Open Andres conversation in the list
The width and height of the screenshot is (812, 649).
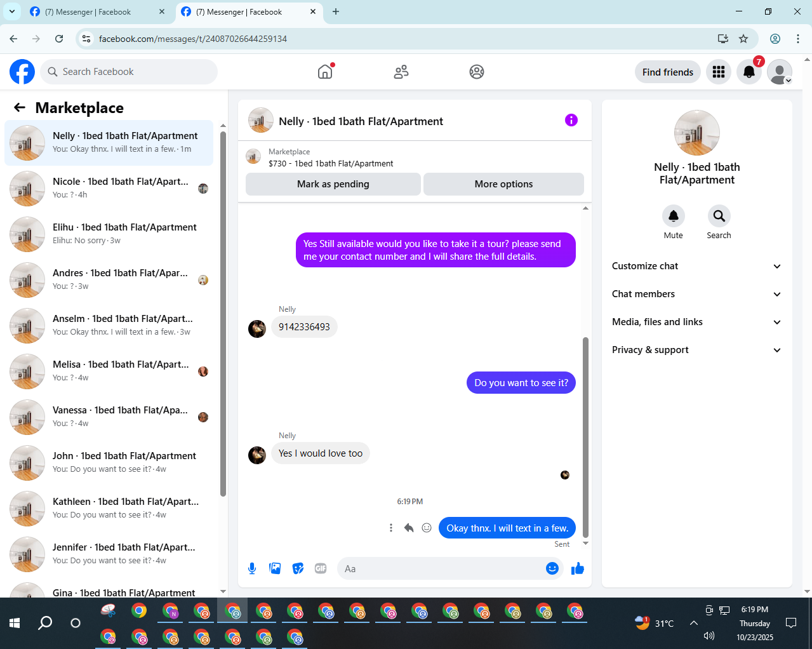click(109, 280)
